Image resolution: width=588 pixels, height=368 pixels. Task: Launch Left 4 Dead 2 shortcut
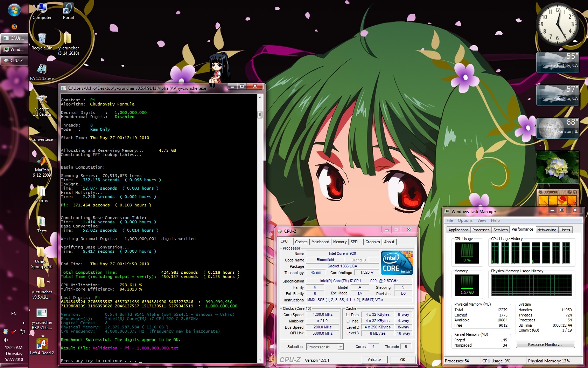click(42, 347)
